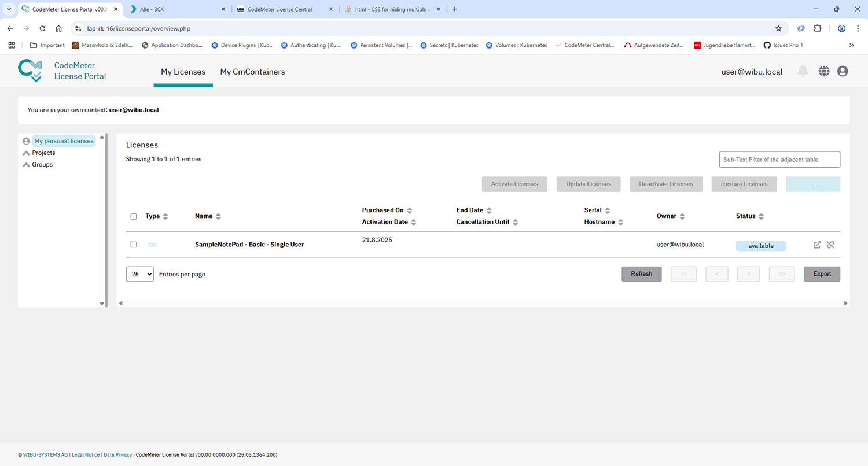Sort by Status column arrows

click(762, 216)
